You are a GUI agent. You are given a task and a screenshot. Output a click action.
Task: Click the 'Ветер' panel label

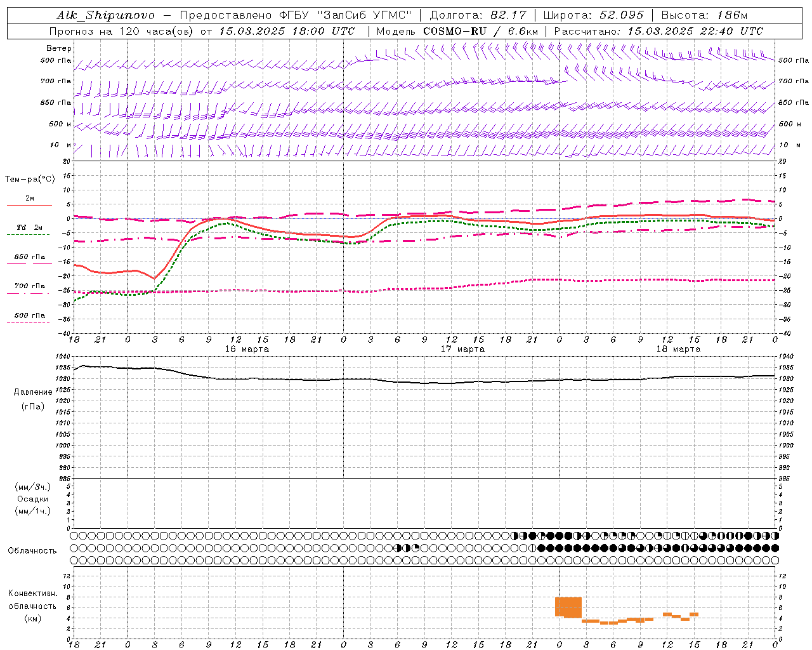[59, 48]
